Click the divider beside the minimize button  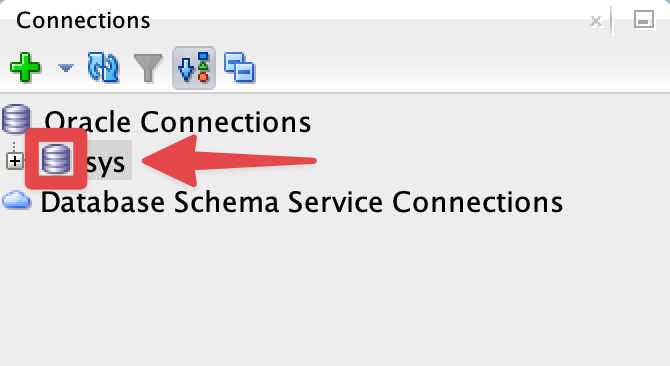pyautogui.click(x=612, y=20)
